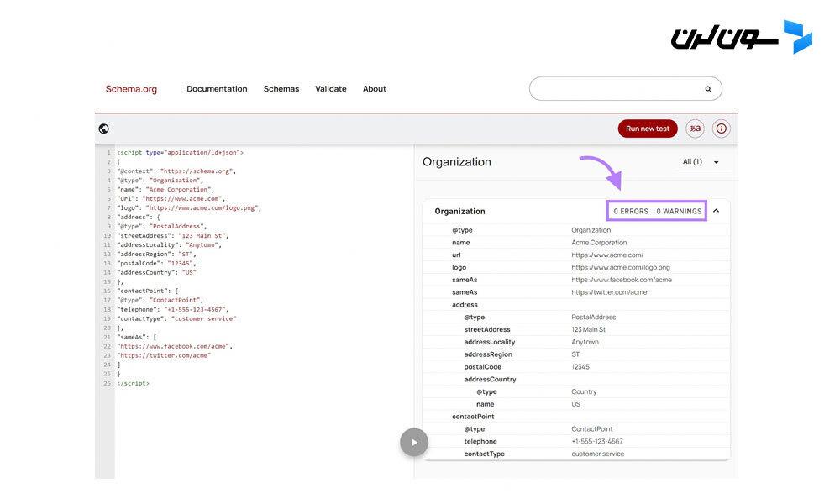Screen dimensions: 840x504
Task: Open the About page link
Action: [375, 89]
